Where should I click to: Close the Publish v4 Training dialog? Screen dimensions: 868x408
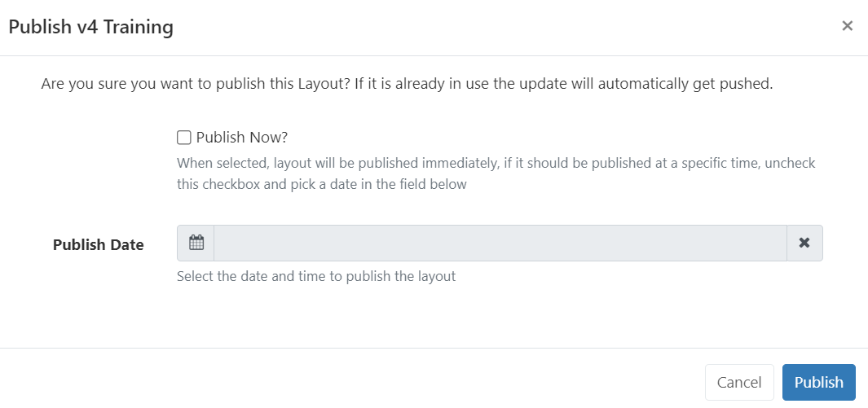(847, 26)
